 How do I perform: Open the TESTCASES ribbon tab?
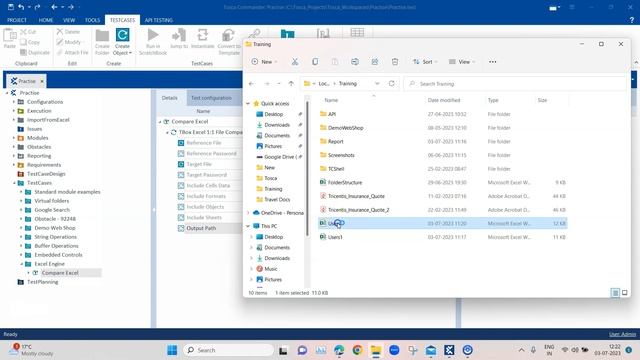pyautogui.click(x=122, y=20)
